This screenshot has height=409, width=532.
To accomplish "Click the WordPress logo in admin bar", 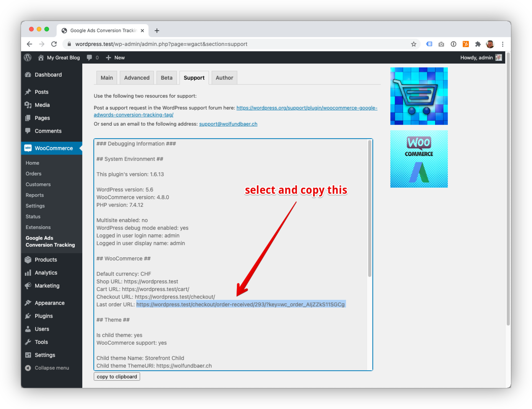I will 27,57.
